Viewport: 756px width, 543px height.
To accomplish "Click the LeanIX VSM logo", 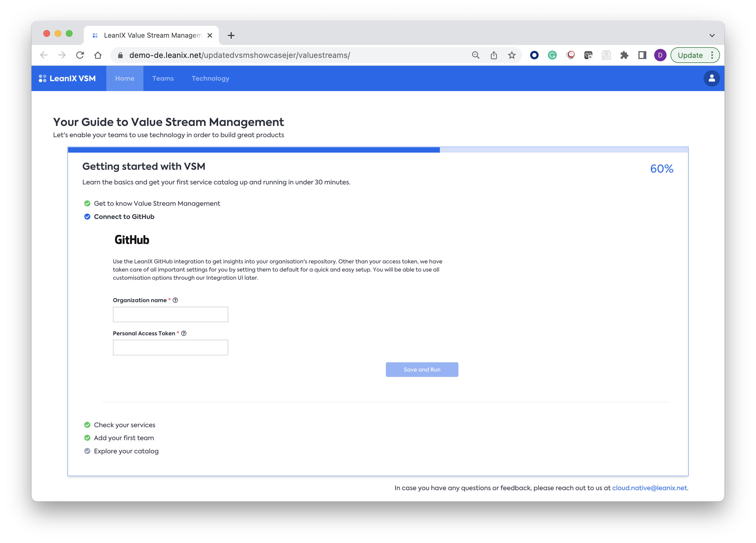I will (67, 78).
